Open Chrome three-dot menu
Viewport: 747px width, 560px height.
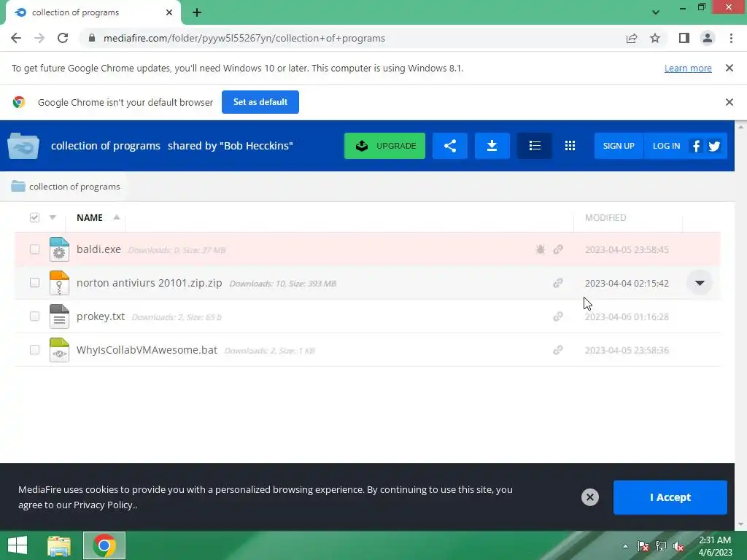tap(731, 38)
